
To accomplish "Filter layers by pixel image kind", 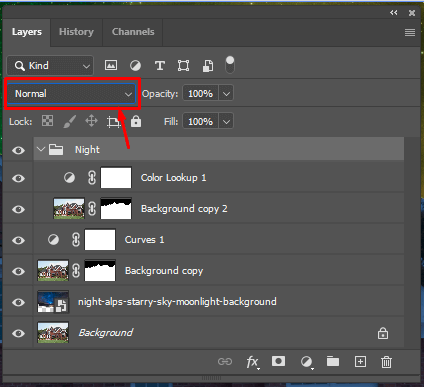I will [111, 65].
